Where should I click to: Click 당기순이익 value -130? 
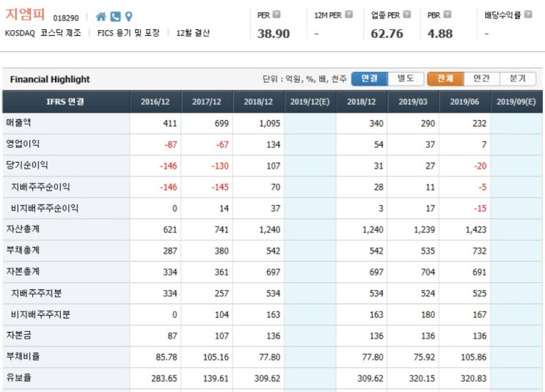pos(220,166)
